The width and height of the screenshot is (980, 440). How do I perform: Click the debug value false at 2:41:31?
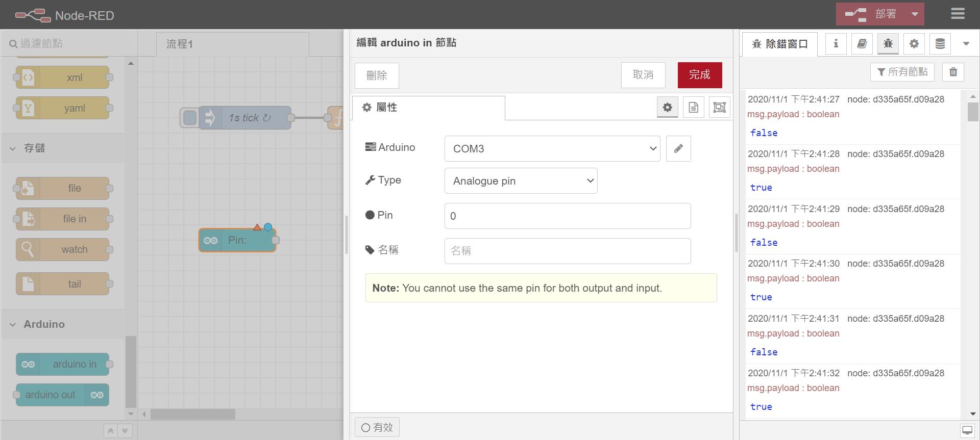(x=764, y=352)
